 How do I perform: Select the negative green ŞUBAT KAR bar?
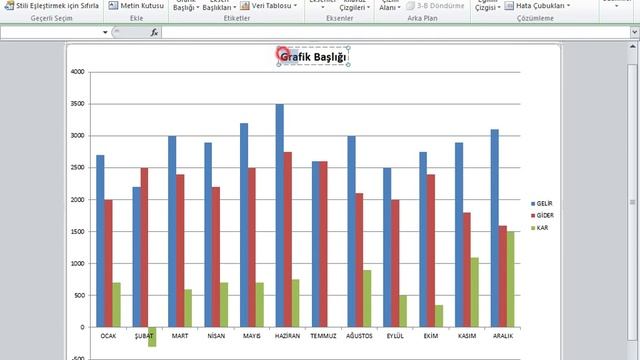point(152,337)
